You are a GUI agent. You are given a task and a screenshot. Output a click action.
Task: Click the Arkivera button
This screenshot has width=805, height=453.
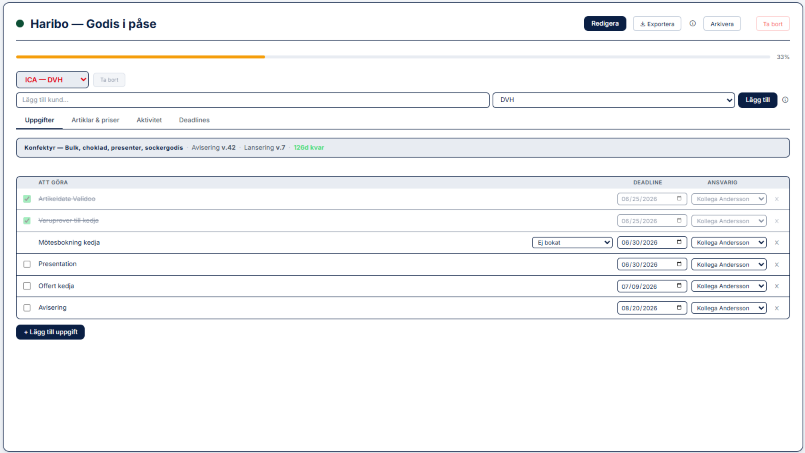pos(722,24)
